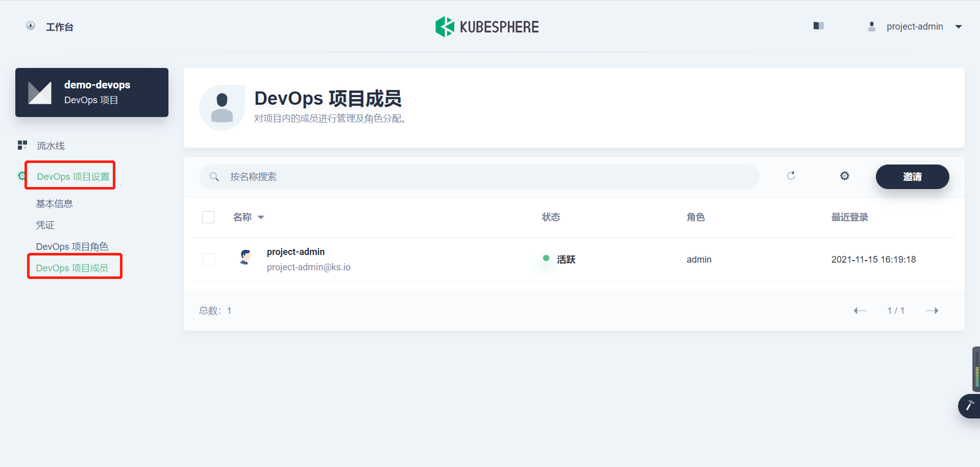Open the 工作台 workbench menu
This screenshot has width=980, height=467.
(x=59, y=27)
